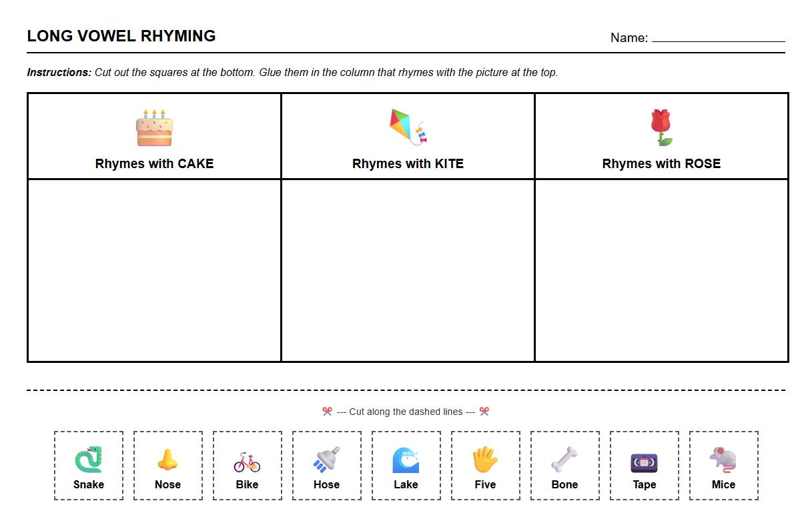The image size is (812, 527).
Task: Select the Bike emoji card
Action: pos(247,459)
